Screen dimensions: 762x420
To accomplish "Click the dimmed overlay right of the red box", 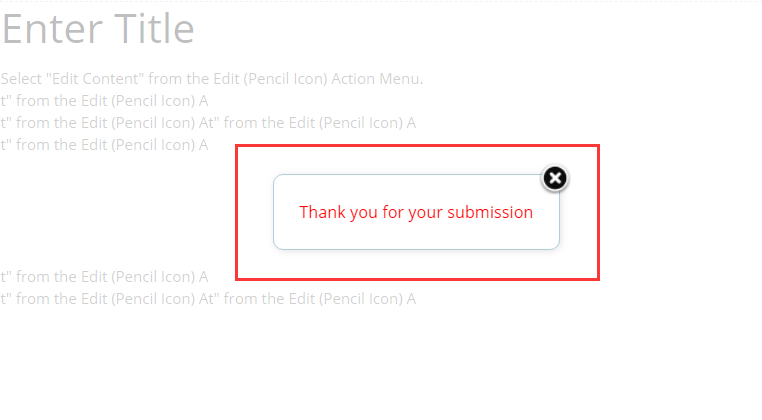I will (x=680, y=212).
